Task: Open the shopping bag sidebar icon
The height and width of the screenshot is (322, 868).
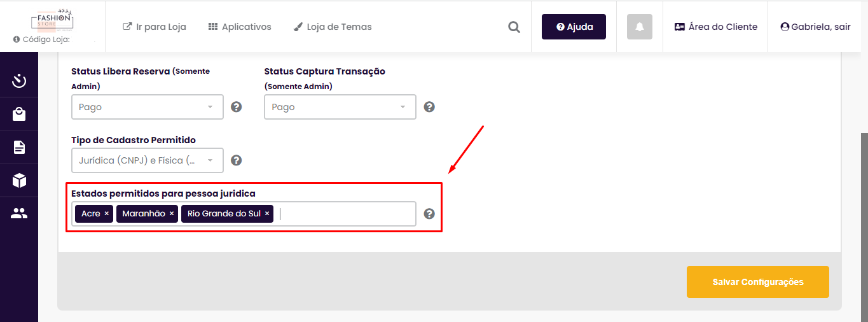Action: [19, 114]
